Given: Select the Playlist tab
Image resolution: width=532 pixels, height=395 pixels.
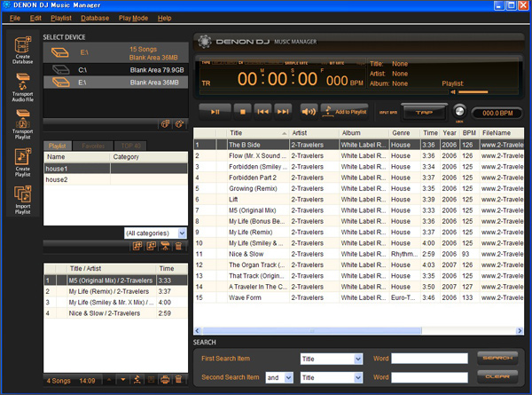Looking at the screenshot, I should coord(58,146).
